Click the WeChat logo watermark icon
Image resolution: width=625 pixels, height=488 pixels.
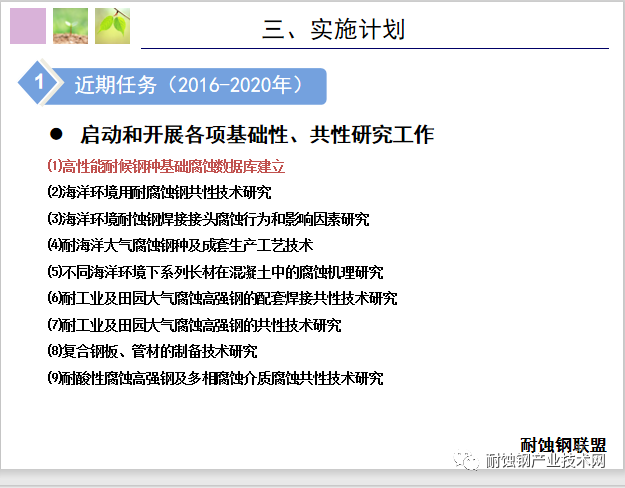point(466,461)
